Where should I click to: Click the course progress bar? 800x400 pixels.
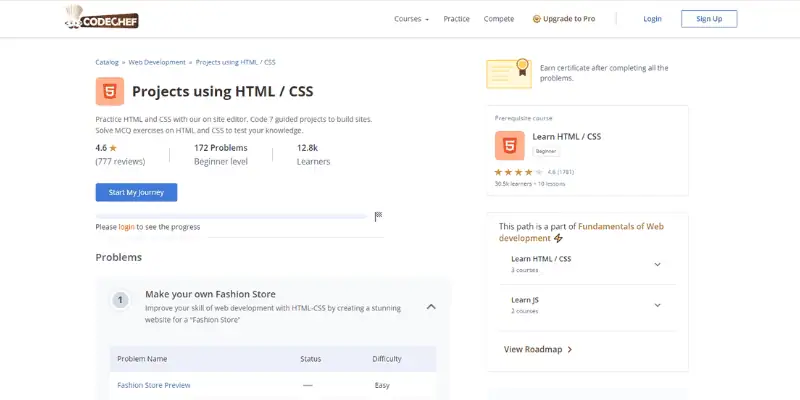pyautogui.click(x=232, y=216)
